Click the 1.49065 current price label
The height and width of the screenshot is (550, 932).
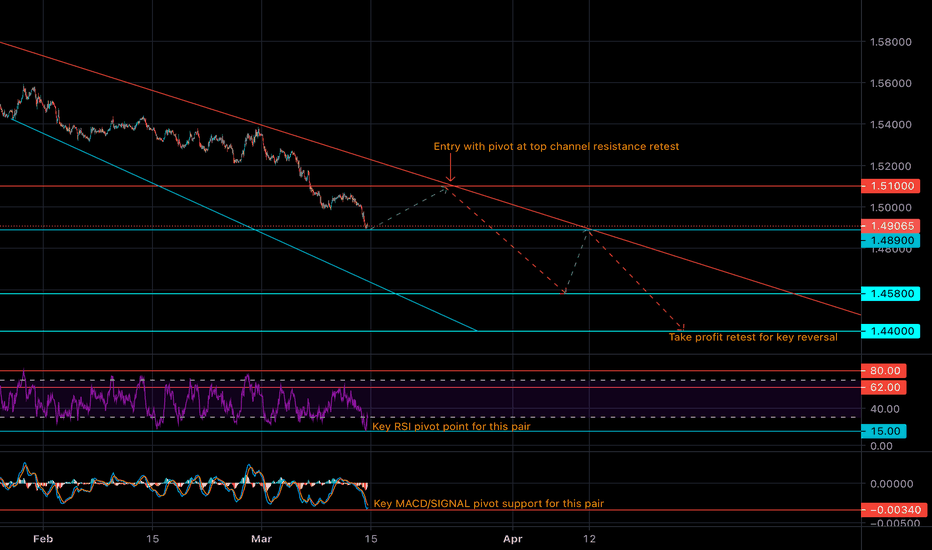tap(890, 226)
